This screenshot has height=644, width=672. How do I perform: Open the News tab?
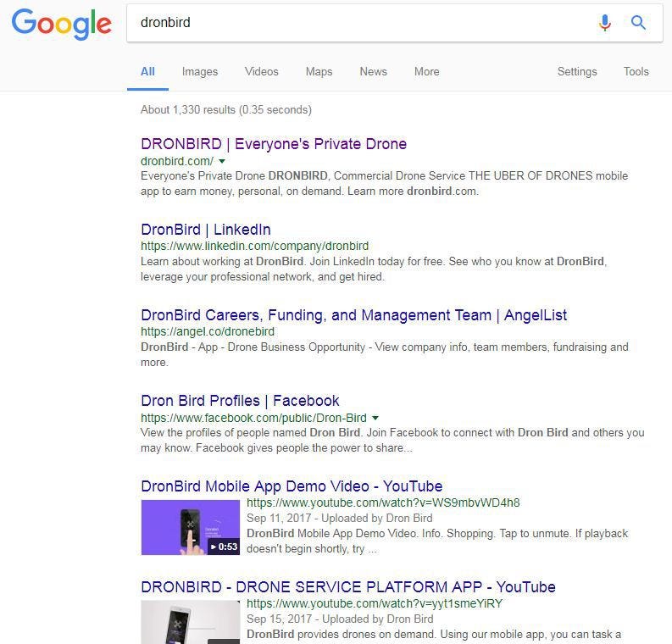373,71
